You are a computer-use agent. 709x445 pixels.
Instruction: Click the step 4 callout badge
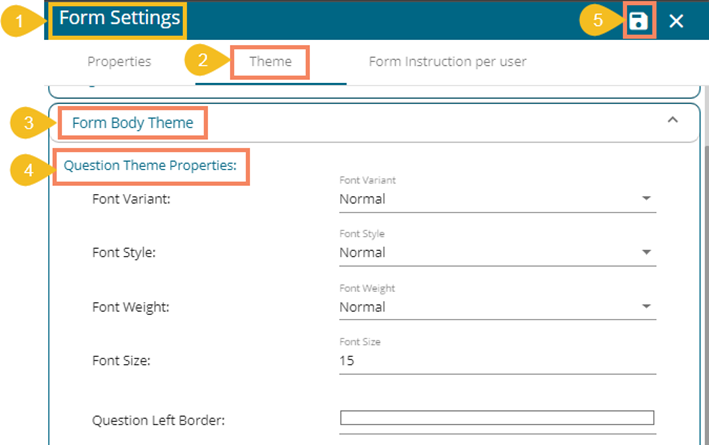coord(29,169)
